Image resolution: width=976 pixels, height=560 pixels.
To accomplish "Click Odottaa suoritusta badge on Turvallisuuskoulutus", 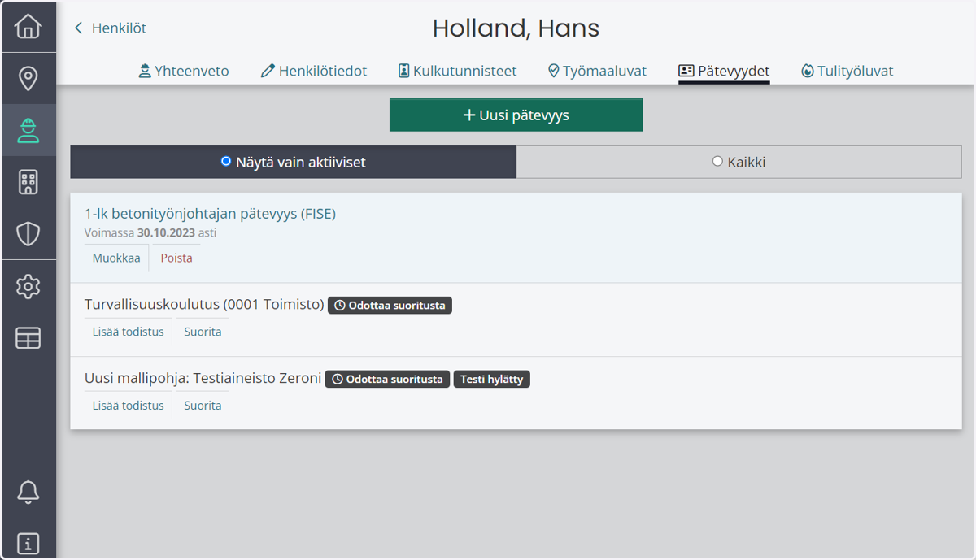I will pos(390,306).
